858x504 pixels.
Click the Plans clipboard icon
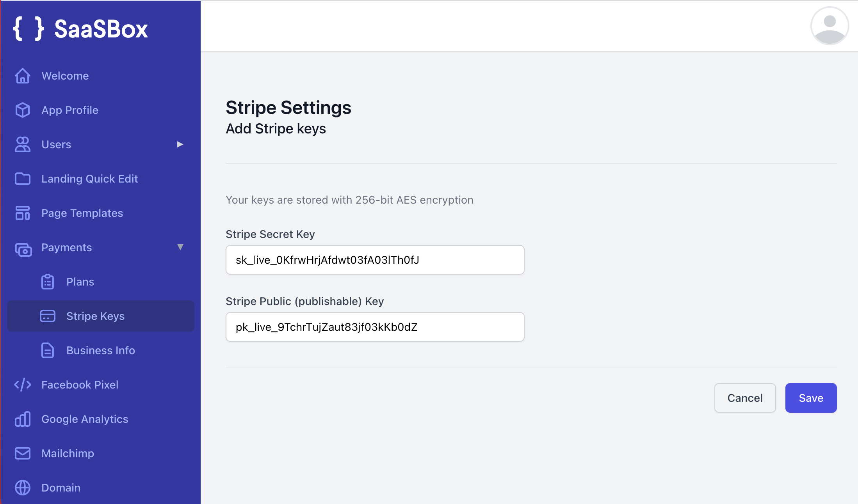coord(48,282)
